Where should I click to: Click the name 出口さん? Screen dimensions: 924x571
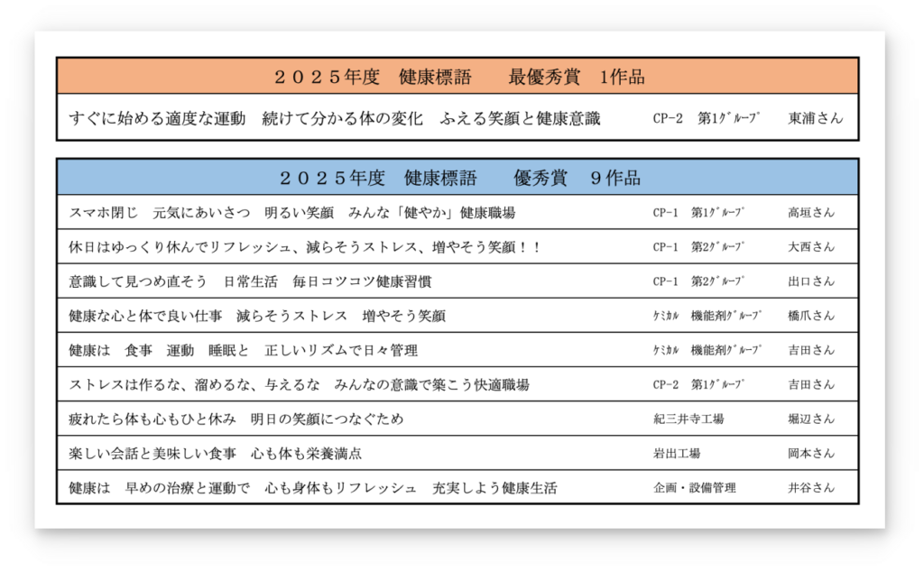click(x=810, y=281)
